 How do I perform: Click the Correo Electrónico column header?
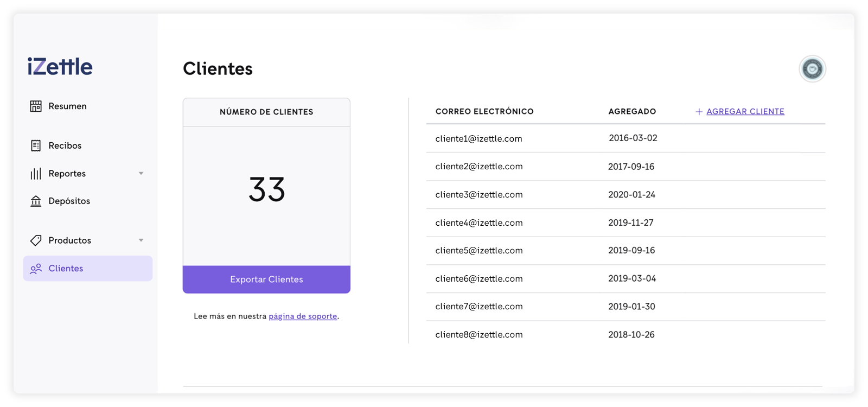[484, 112]
